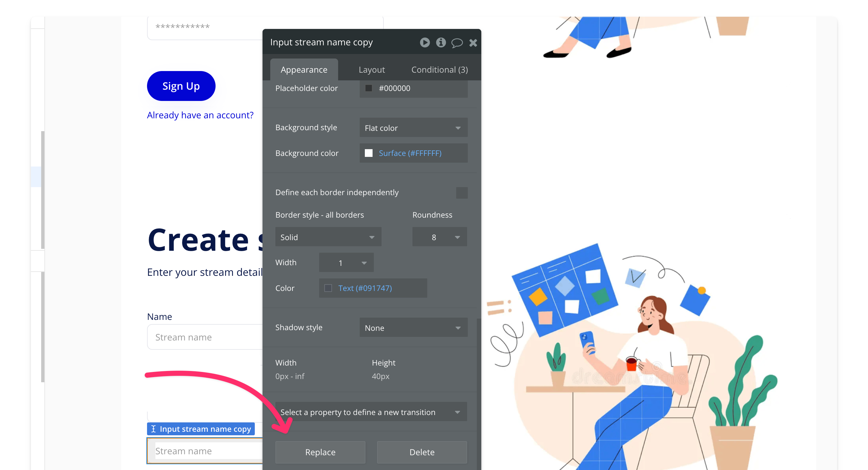The width and height of the screenshot is (868, 470).
Task: Enable Define each border independently
Action: coord(462,193)
